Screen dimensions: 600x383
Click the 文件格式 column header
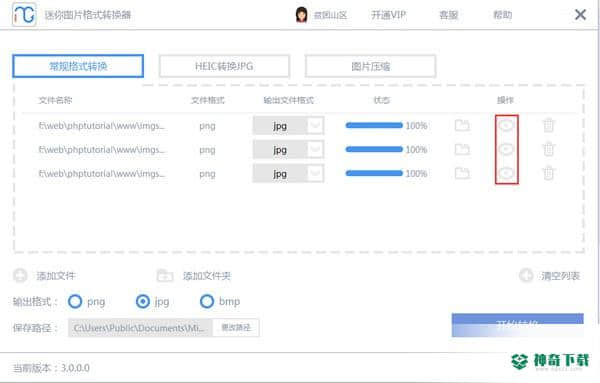(207, 100)
